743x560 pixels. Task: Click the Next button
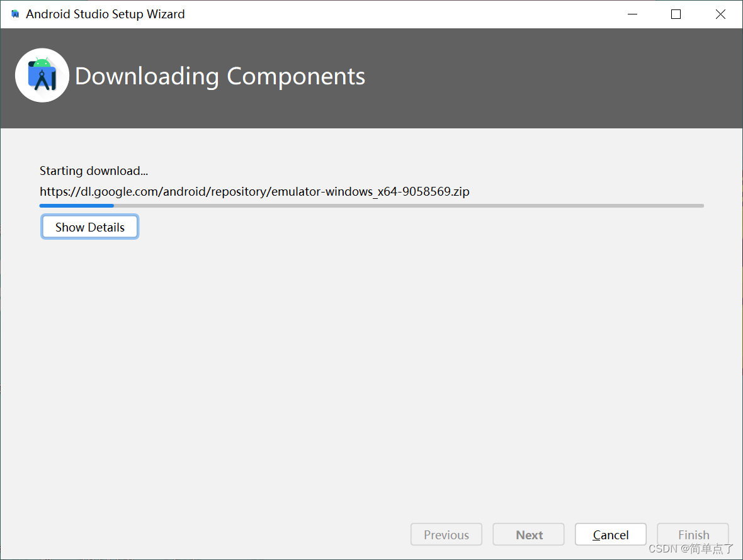528,534
